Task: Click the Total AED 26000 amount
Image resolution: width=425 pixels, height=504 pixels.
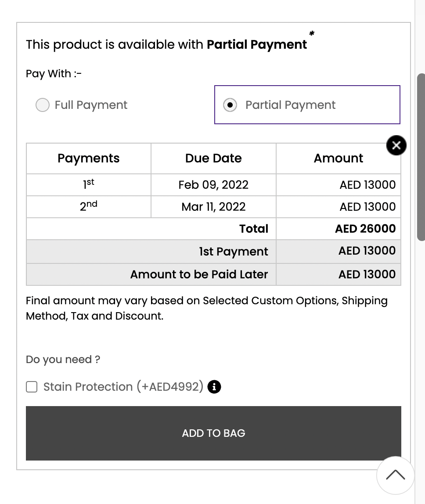Action: click(x=365, y=229)
